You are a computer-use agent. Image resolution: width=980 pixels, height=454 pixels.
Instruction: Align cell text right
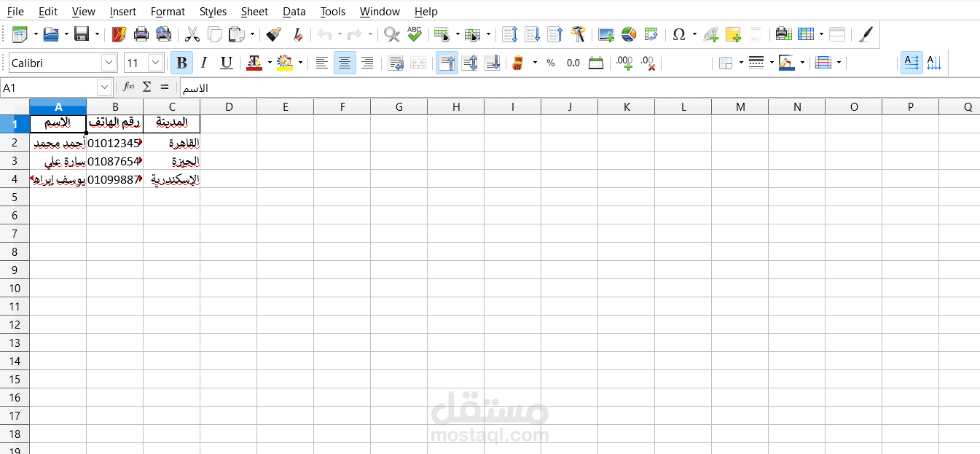(367, 63)
